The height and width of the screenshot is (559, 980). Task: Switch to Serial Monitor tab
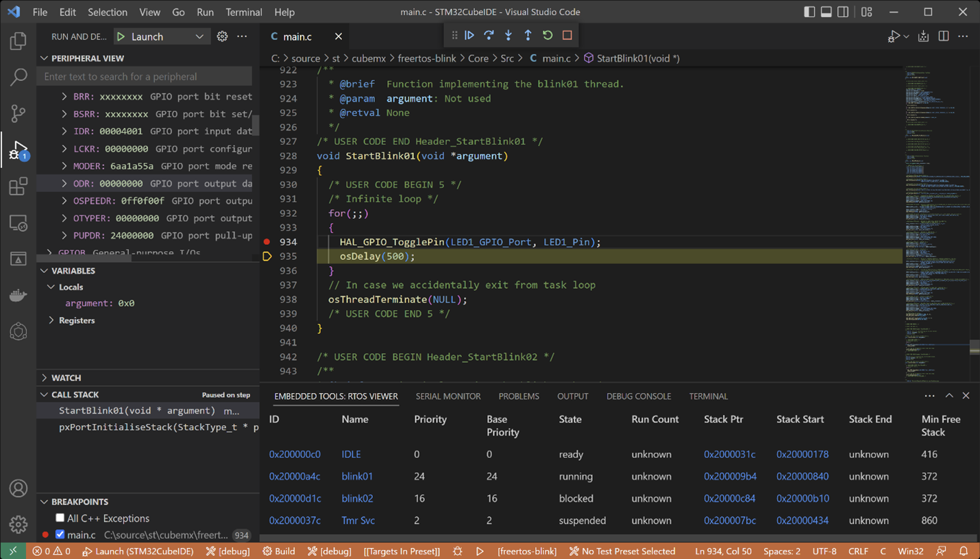(x=448, y=396)
